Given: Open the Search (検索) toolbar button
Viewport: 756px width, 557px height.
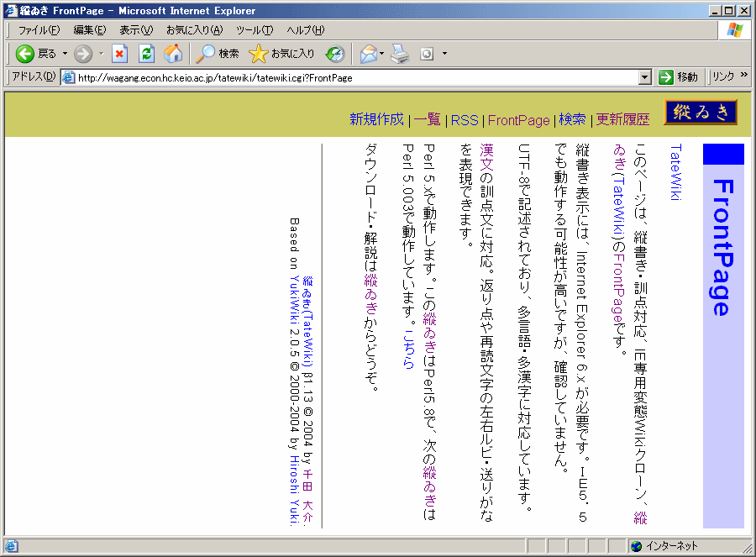Looking at the screenshot, I should coord(218,54).
